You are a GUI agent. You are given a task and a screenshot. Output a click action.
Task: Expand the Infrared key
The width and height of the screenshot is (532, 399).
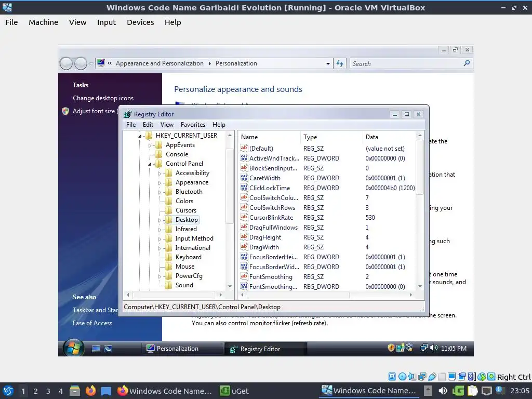pyautogui.click(x=159, y=230)
